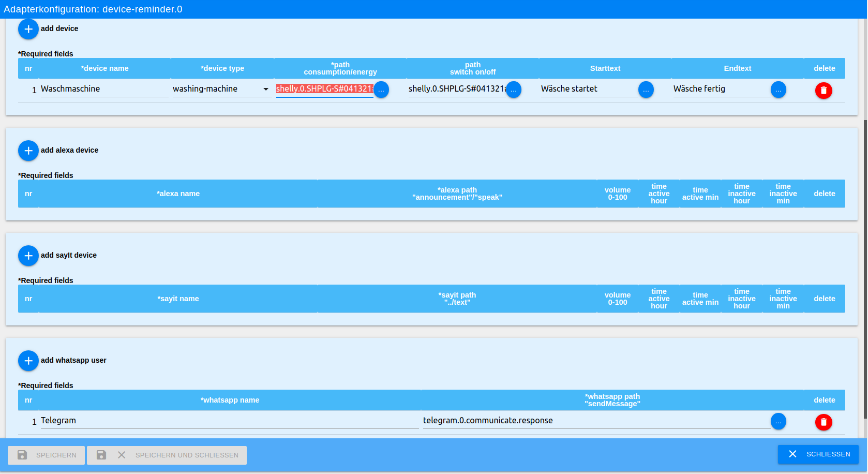
Task: Click the add device label
Action: (59, 29)
